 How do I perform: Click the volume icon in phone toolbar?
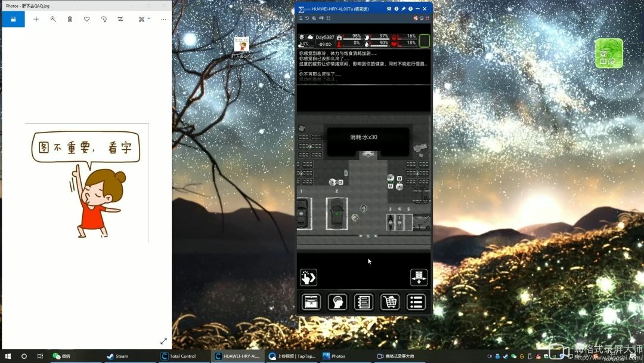[321, 18]
